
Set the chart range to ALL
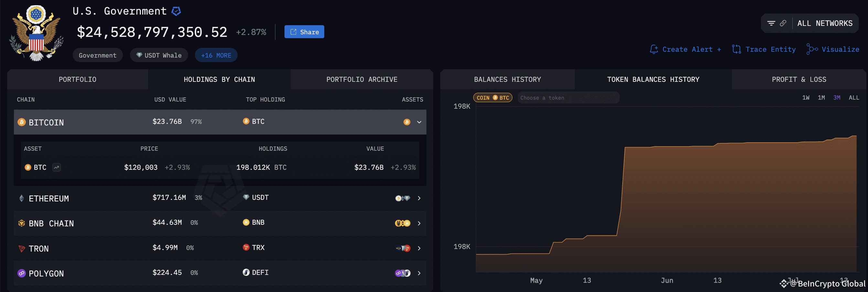point(854,98)
